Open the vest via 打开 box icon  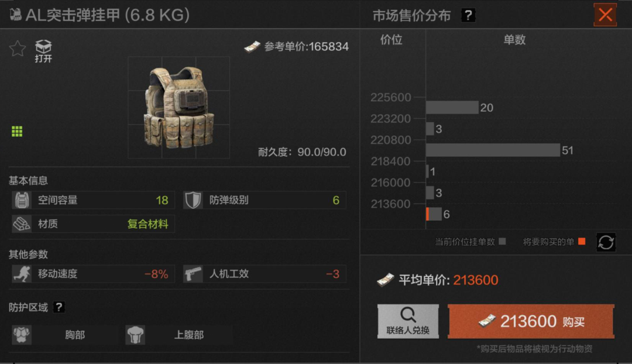43,51
